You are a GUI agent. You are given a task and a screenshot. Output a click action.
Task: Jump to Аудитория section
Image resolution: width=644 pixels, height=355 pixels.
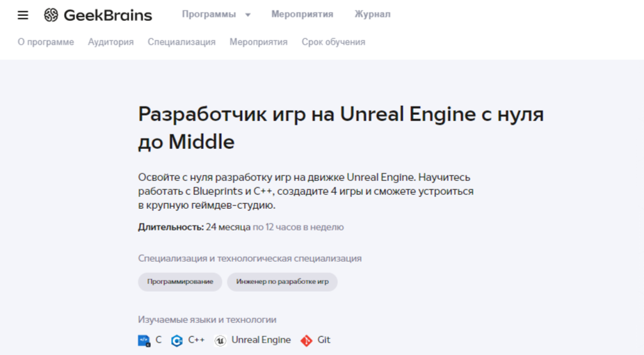pos(111,42)
